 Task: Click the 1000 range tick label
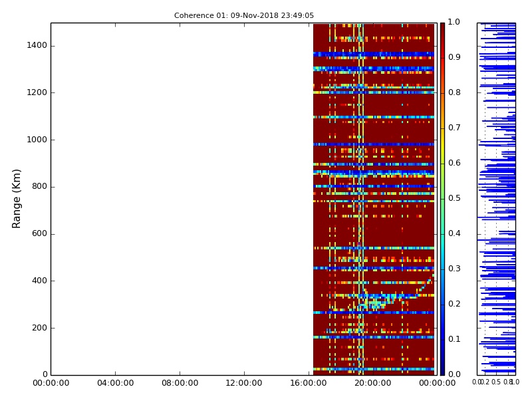[x=37, y=140]
